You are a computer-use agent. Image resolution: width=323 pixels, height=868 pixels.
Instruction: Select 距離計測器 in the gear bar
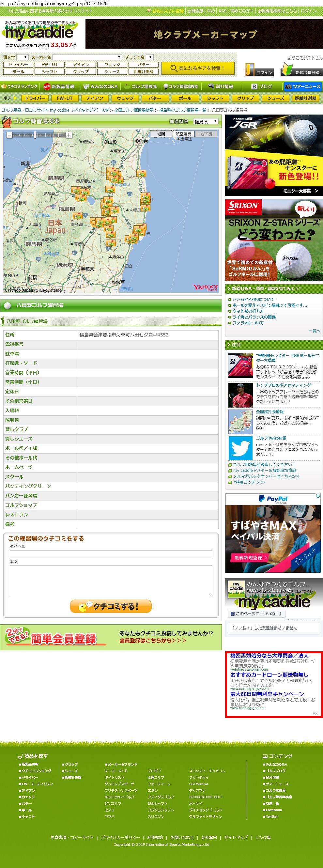pos(305,99)
